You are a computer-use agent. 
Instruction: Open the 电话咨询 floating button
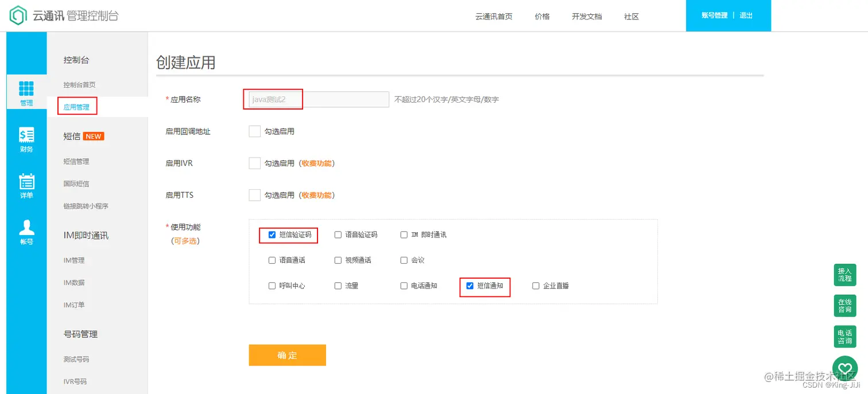pos(844,337)
